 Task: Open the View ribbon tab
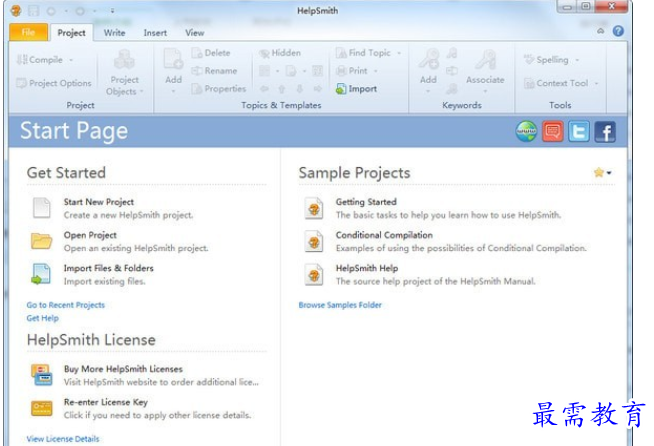click(195, 33)
